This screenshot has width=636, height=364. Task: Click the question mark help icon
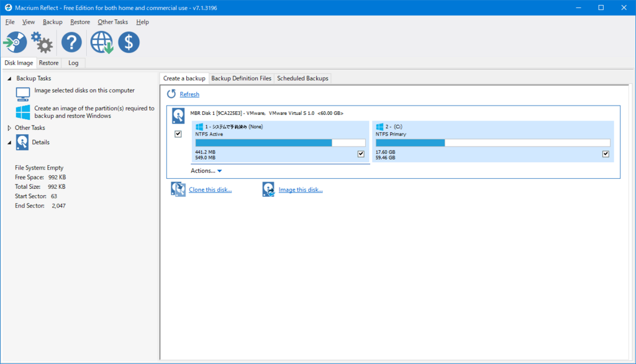click(x=71, y=42)
